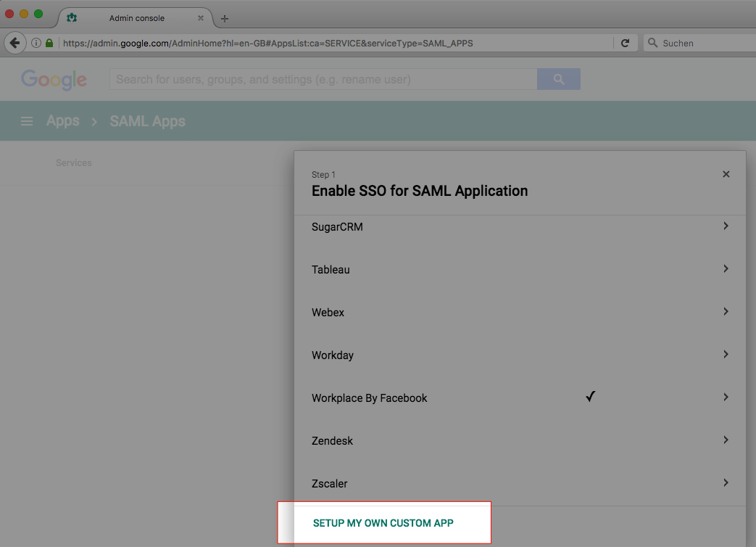Expand the SugarCRM chevron
This screenshot has height=547, width=756.
tap(726, 226)
